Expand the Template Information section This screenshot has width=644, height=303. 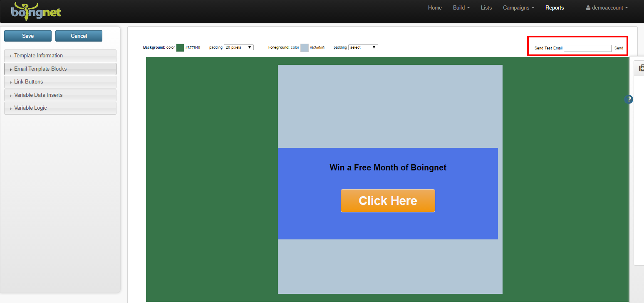(x=60, y=56)
